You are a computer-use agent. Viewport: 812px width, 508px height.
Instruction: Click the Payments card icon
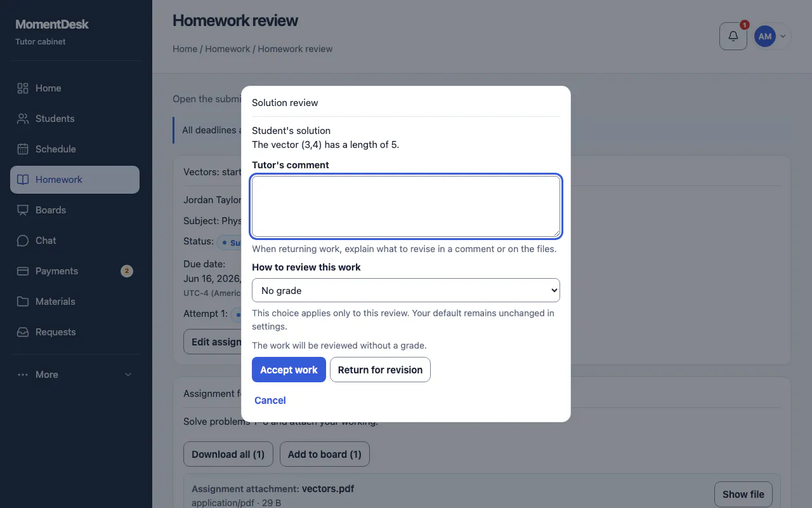click(x=23, y=271)
